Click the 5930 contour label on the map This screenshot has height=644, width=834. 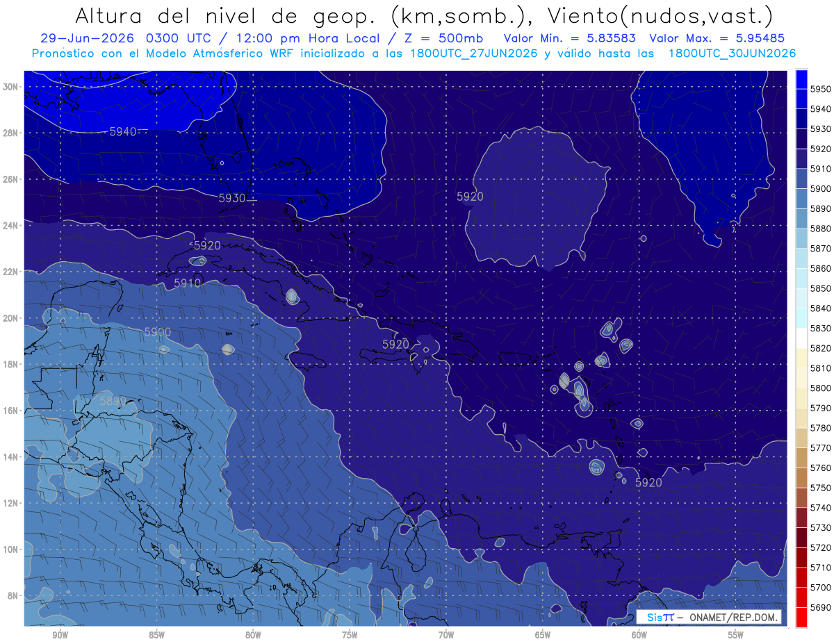point(232,198)
